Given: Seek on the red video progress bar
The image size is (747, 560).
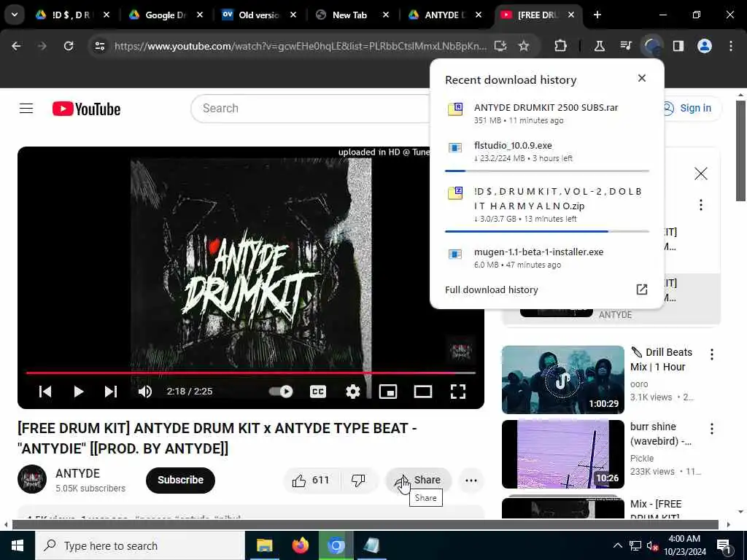Looking at the screenshot, I should click(x=251, y=373).
